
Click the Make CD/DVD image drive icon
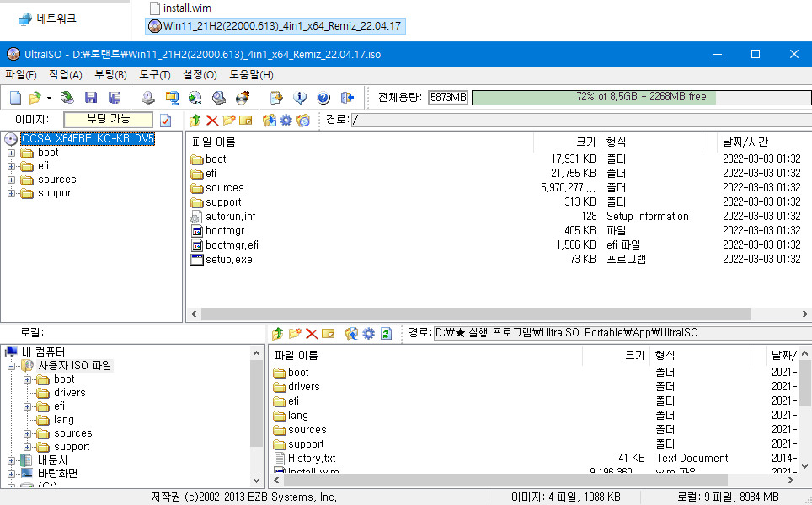pyautogui.click(x=148, y=98)
